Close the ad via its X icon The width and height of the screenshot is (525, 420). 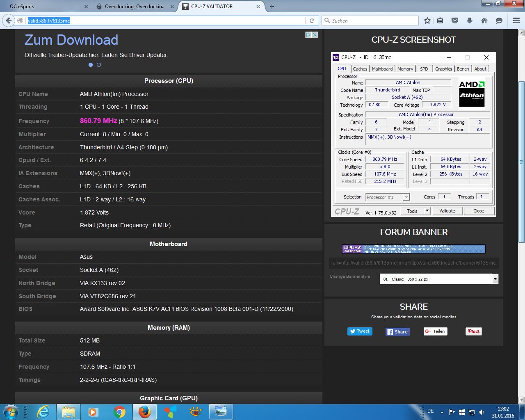pyautogui.click(x=315, y=35)
